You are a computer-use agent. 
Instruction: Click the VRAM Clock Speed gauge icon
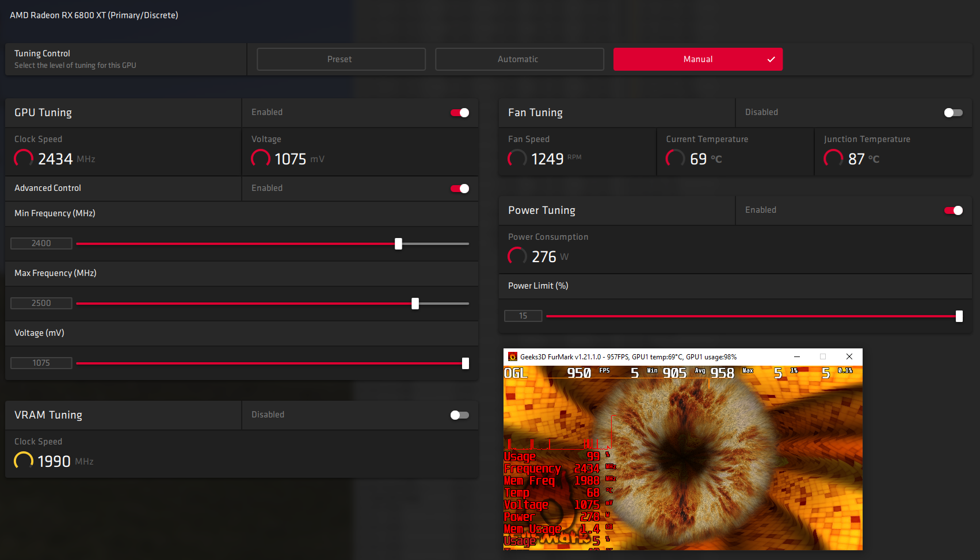[x=24, y=461]
